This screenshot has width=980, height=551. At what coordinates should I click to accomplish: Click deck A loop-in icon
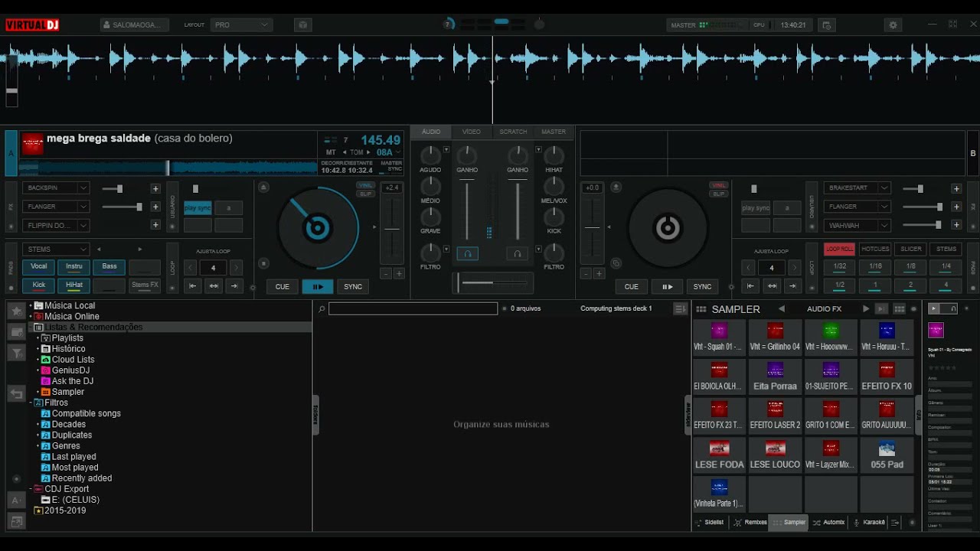pyautogui.click(x=193, y=286)
